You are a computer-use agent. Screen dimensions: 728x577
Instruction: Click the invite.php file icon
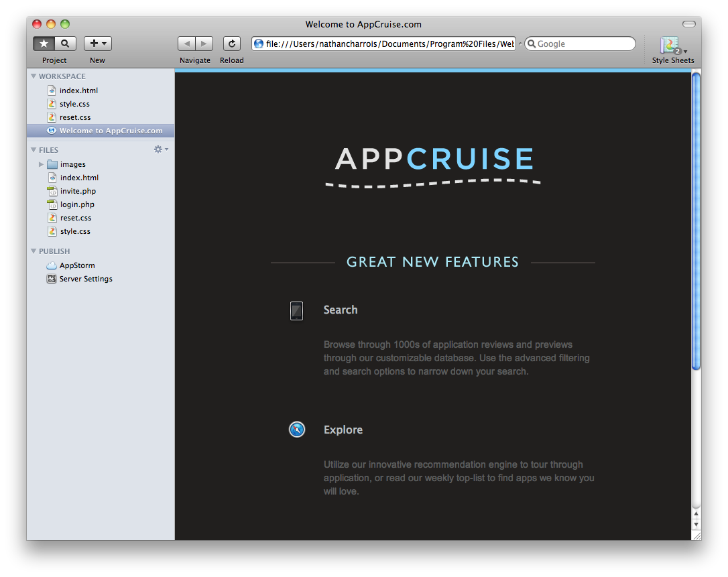52,191
